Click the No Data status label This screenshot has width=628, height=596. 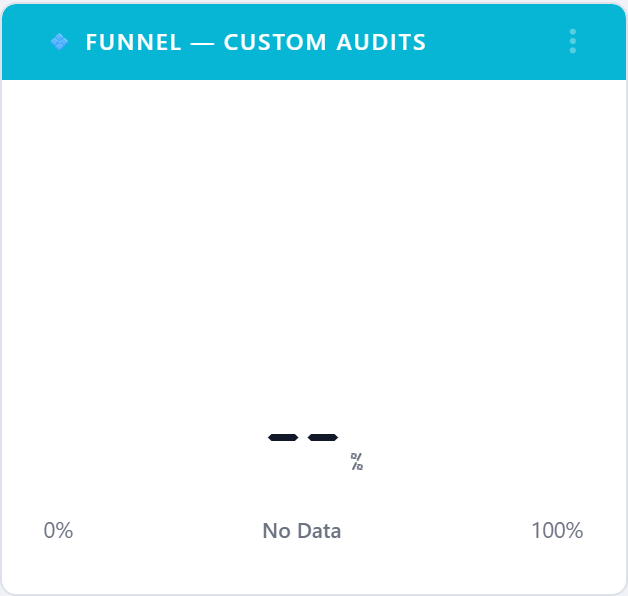click(302, 531)
